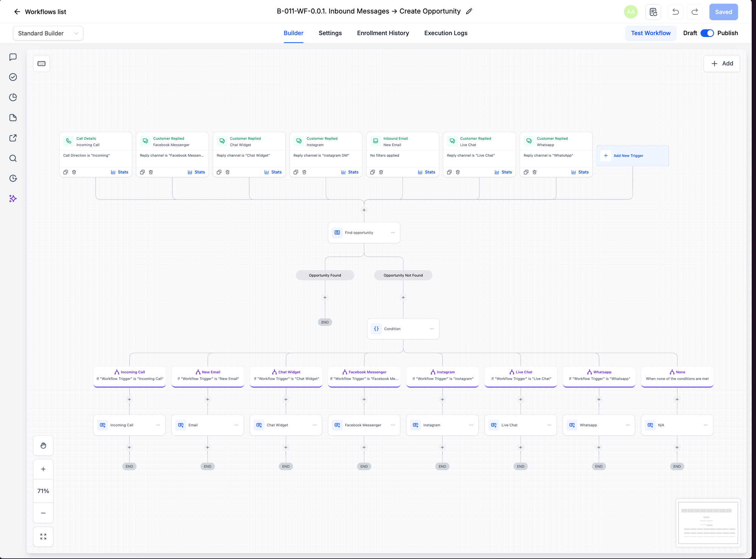Image resolution: width=756 pixels, height=559 pixels.
Task: Redo the last change
Action: click(x=695, y=12)
